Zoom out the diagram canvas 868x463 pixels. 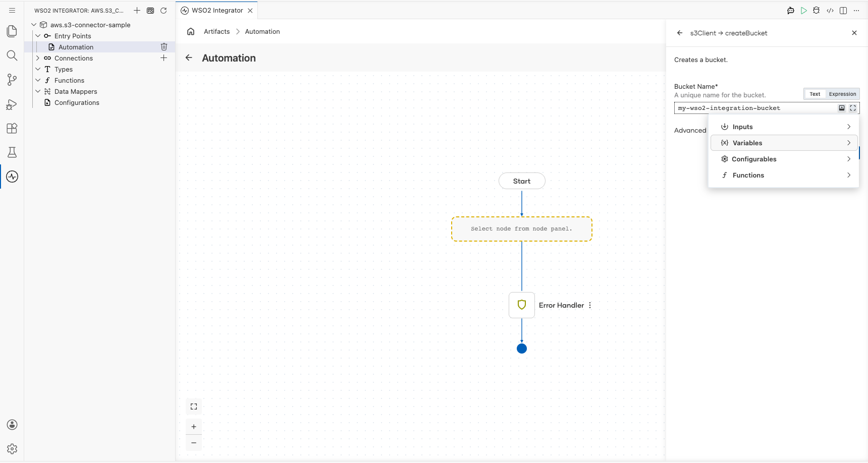194,443
